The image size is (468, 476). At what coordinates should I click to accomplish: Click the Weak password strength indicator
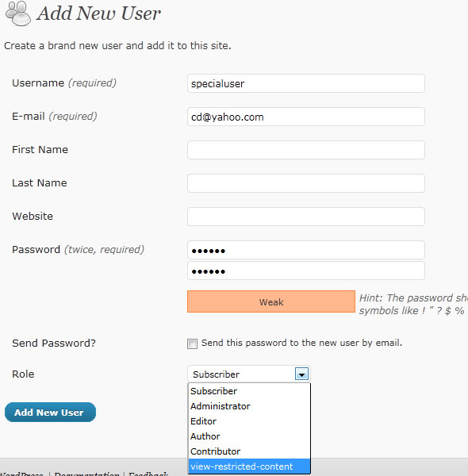click(x=271, y=301)
